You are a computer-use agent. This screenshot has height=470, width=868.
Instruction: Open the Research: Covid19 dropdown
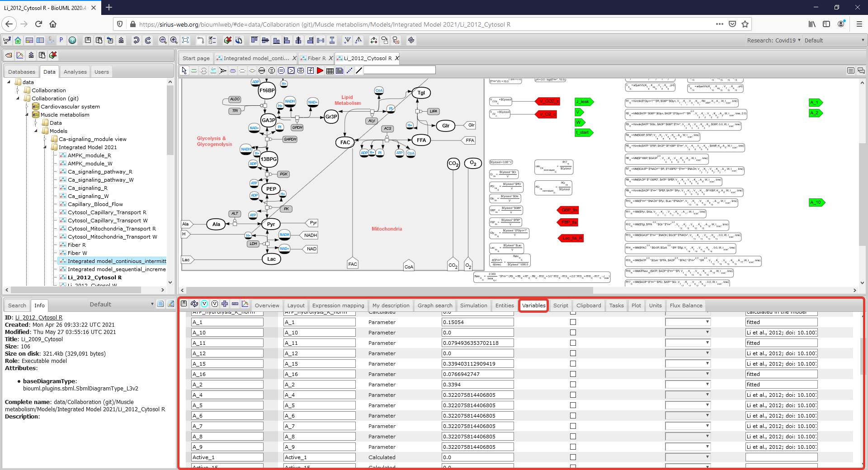[x=774, y=40]
